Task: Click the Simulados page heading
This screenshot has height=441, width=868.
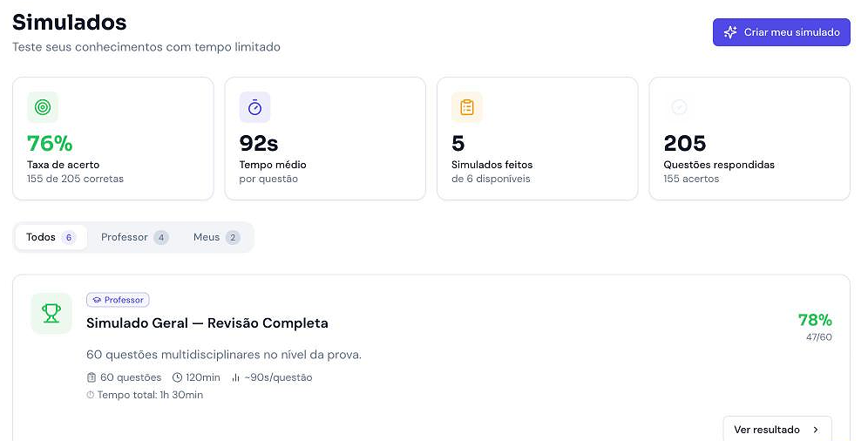Action: [69, 22]
